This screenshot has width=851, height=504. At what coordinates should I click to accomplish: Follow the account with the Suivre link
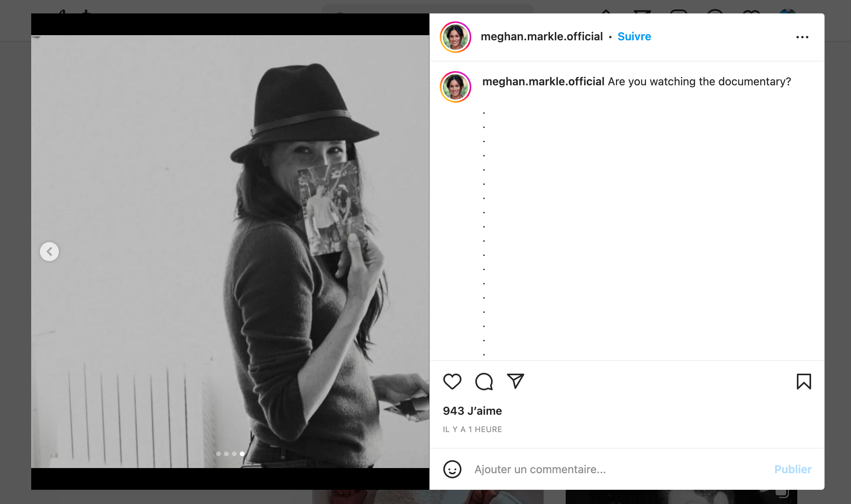point(634,37)
